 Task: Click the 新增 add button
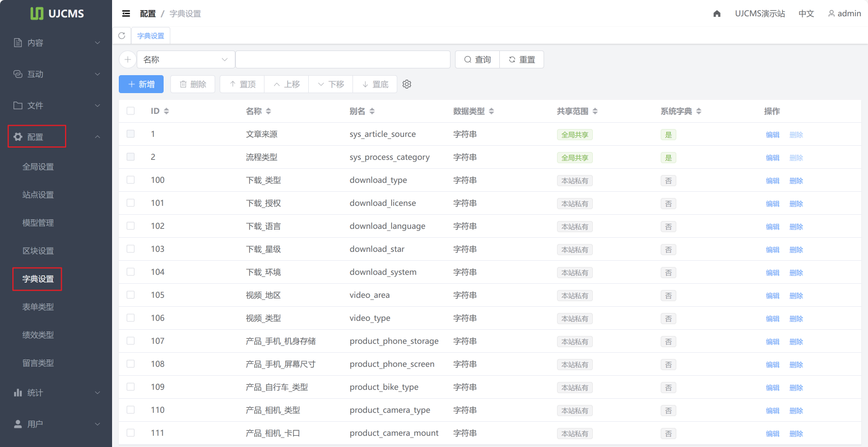(x=141, y=84)
